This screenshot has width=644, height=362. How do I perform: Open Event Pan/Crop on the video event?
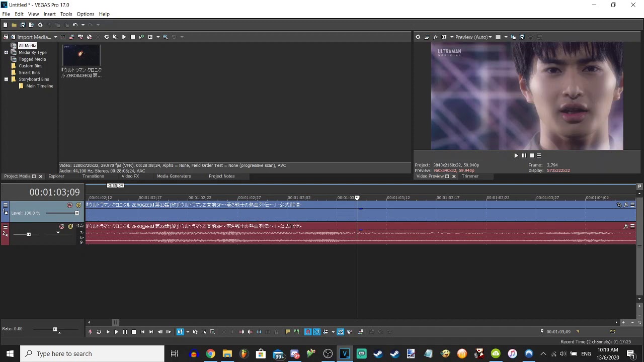619,205
